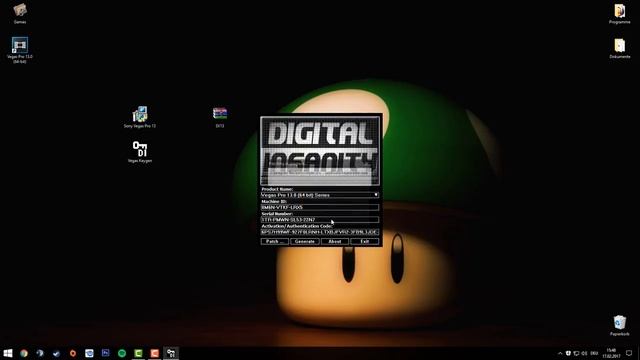Open the volume control in system tray
Viewport: 640px width, 360px height.
[x=584, y=353]
